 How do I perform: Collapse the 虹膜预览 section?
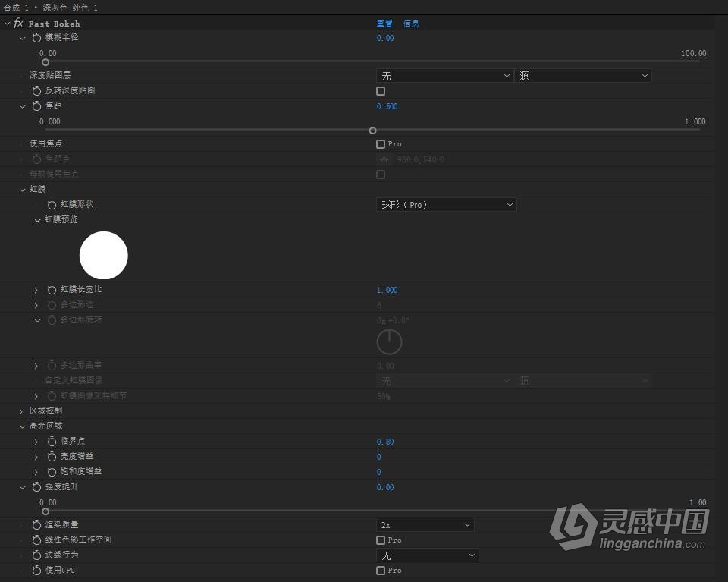coord(36,219)
